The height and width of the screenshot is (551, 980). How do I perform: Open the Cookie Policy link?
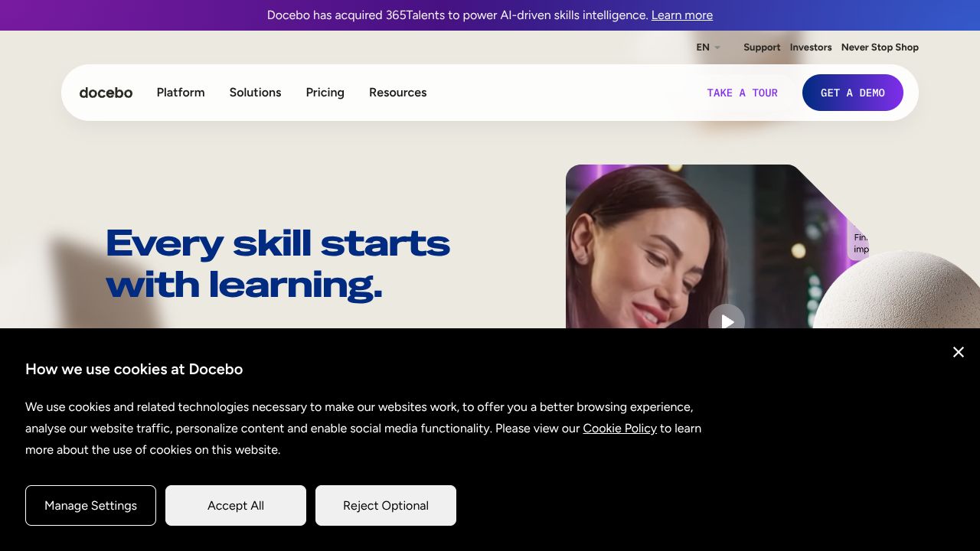tap(619, 429)
